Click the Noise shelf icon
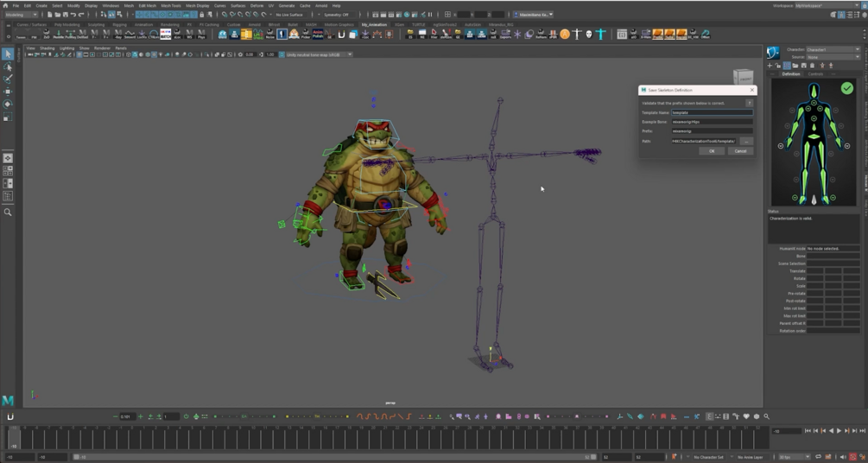Viewport: 868px width, 463px height. (x=269, y=35)
